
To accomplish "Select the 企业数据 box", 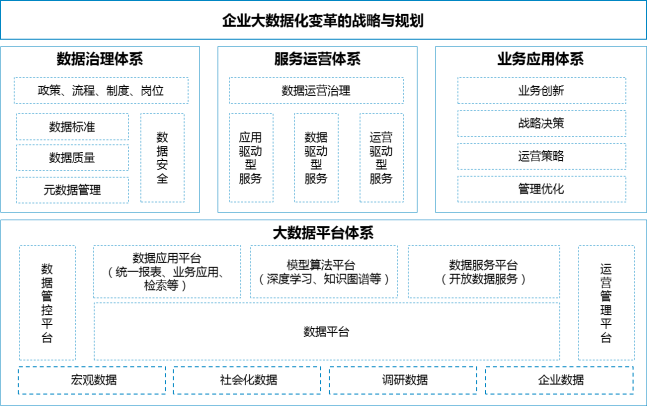I will pyautogui.click(x=560, y=380).
